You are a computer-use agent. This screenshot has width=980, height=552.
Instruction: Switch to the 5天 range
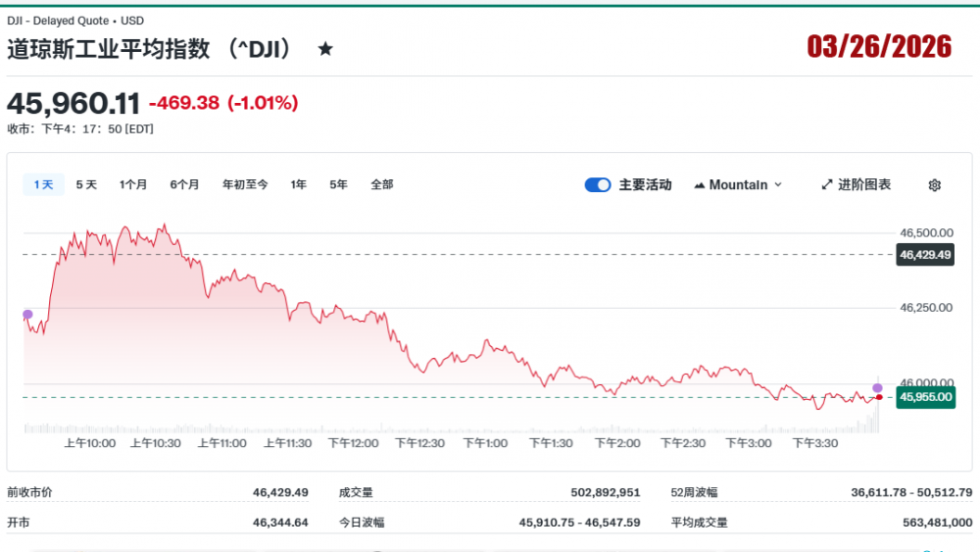(x=86, y=184)
